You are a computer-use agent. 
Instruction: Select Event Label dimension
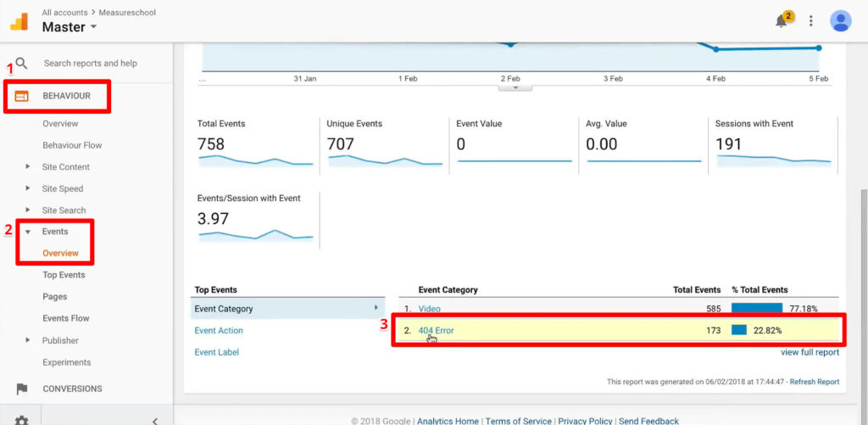216,352
